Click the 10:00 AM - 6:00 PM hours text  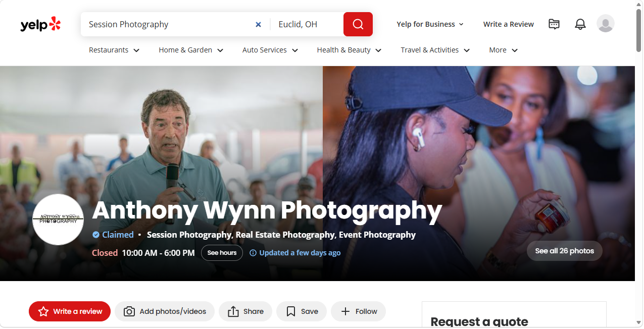pos(158,253)
